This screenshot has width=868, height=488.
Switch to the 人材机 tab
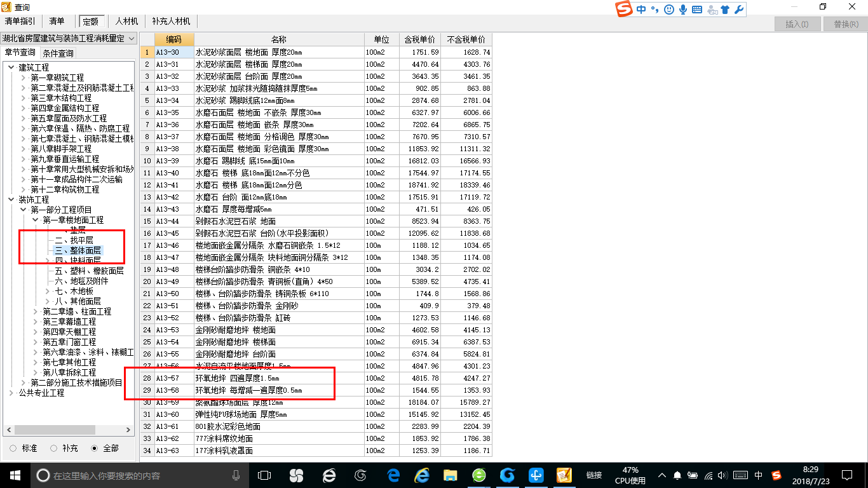(x=126, y=21)
